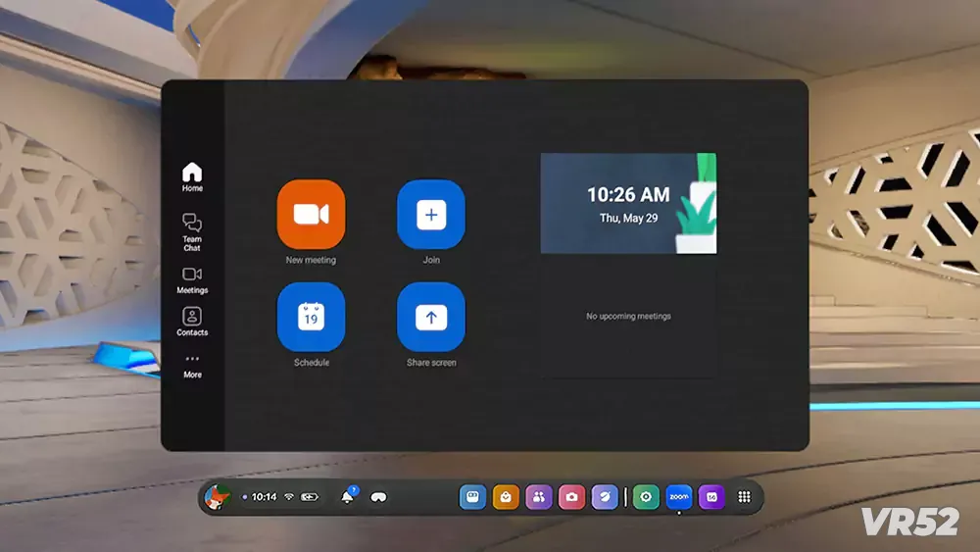Screen dimensions: 980x552
Task: Open the green Settings gear app
Action: coord(646,497)
